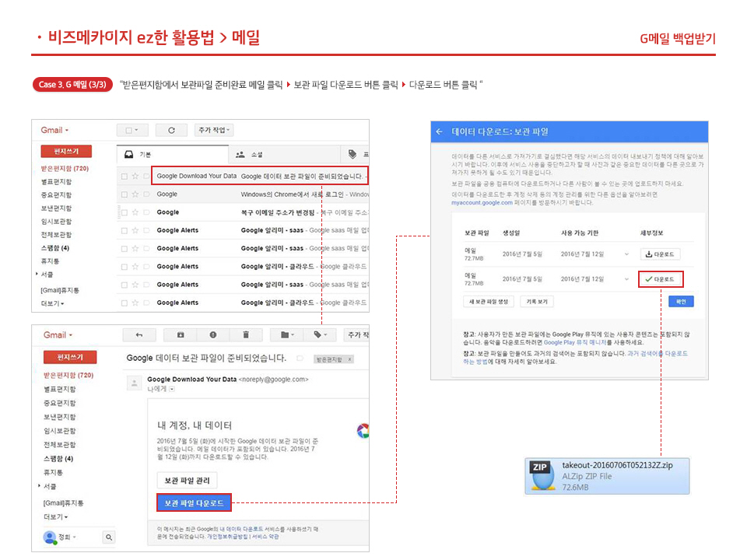Star the Google Download Your Data email

(x=135, y=177)
